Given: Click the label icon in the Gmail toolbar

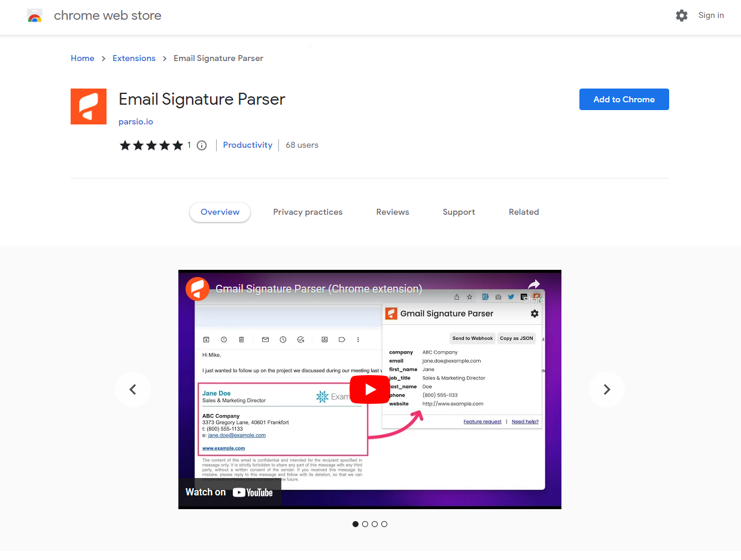Looking at the screenshot, I should (x=341, y=339).
